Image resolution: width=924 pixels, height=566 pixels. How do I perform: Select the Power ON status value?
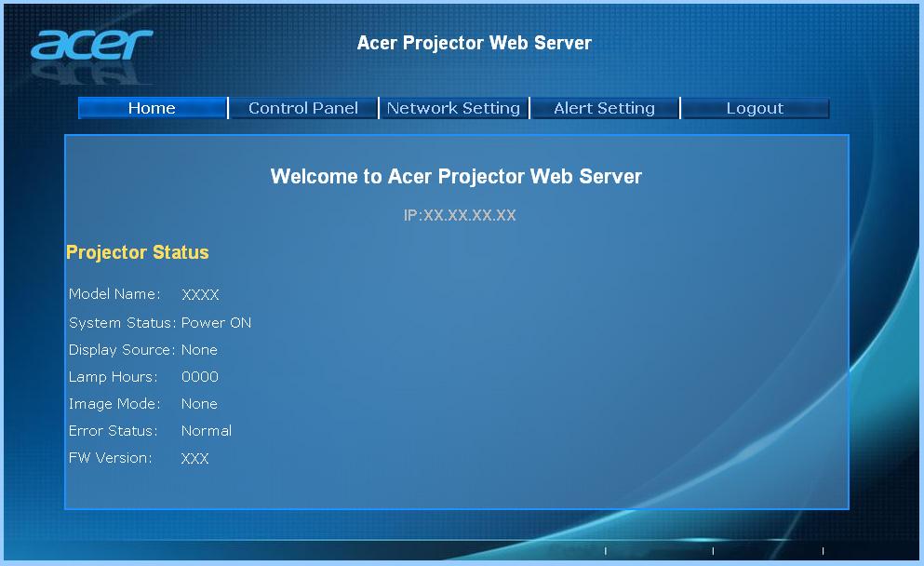pos(216,322)
